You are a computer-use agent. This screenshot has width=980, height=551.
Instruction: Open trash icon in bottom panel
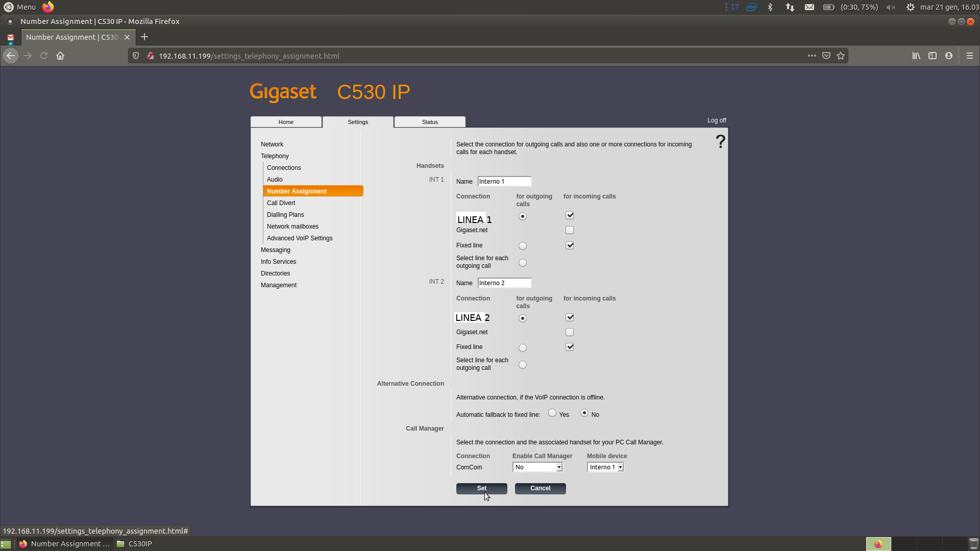point(973,544)
